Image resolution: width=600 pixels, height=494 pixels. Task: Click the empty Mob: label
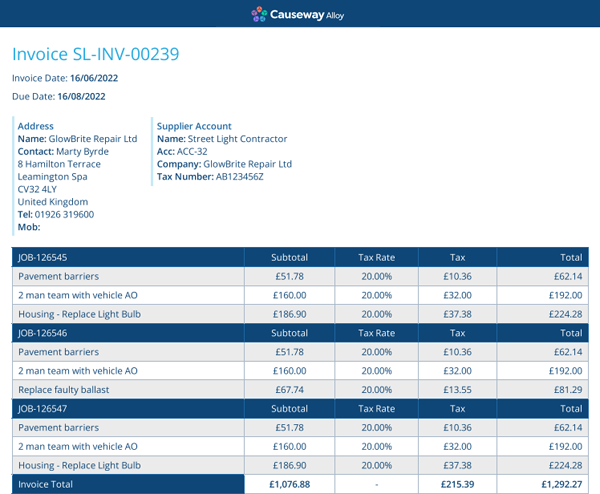click(29, 227)
